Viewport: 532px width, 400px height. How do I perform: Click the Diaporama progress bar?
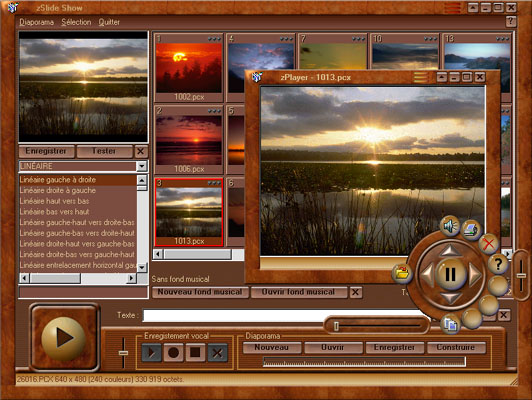pyautogui.click(x=364, y=362)
